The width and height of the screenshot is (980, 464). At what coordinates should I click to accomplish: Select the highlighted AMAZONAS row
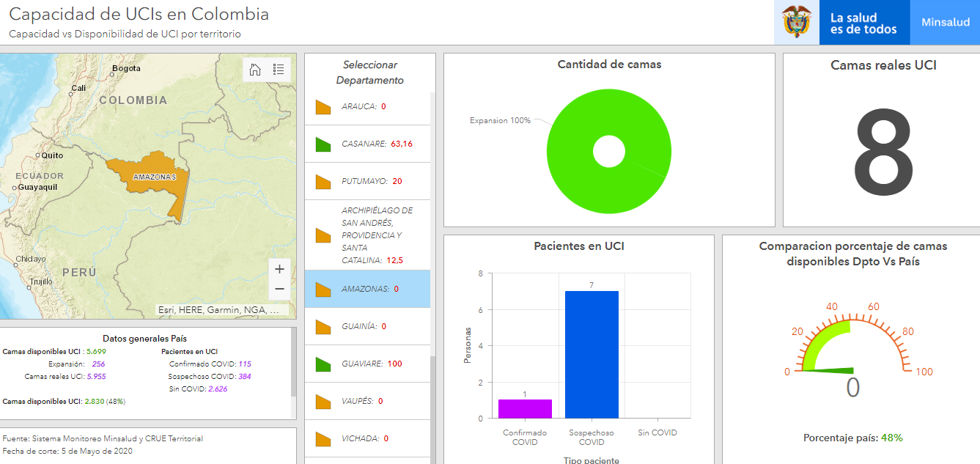tap(367, 289)
